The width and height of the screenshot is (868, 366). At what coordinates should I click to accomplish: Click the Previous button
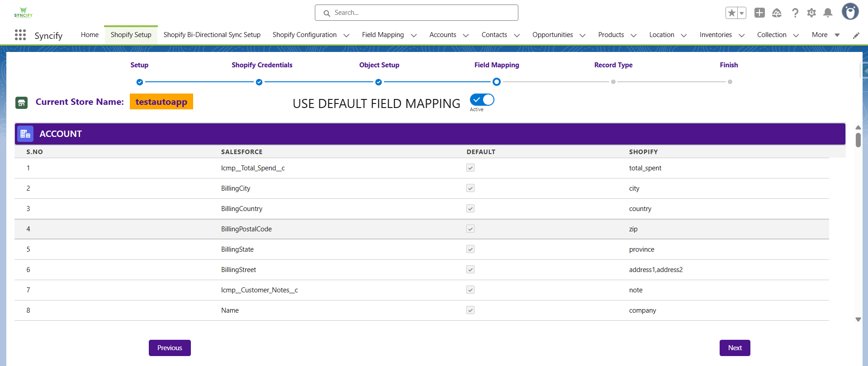pyautogui.click(x=170, y=348)
